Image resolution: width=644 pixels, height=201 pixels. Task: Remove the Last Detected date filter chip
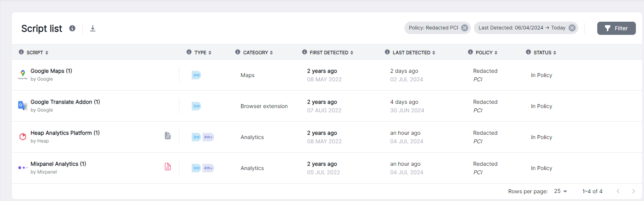tap(572, 28)
